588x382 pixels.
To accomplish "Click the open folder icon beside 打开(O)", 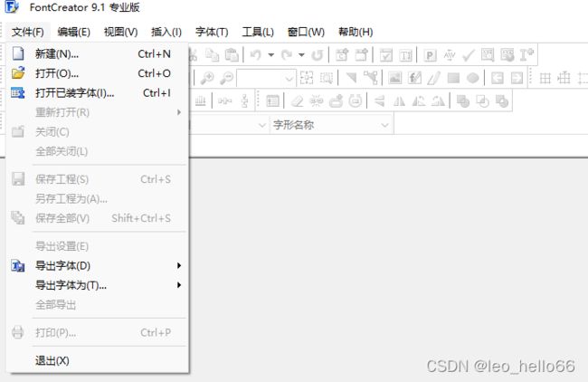I will 18,72.
